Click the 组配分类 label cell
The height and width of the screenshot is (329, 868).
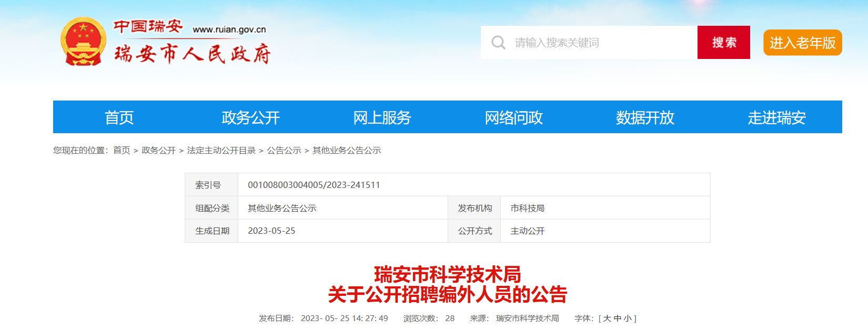pos(211,208)
